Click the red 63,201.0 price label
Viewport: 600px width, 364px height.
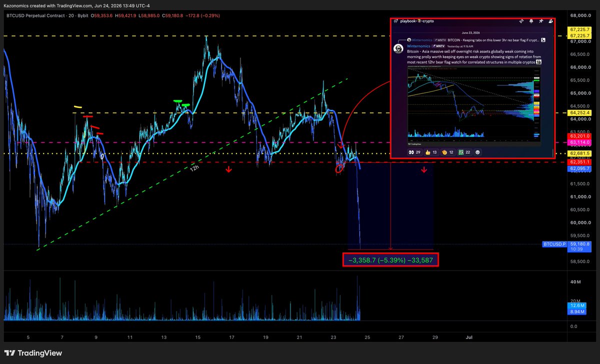(580, 136)
